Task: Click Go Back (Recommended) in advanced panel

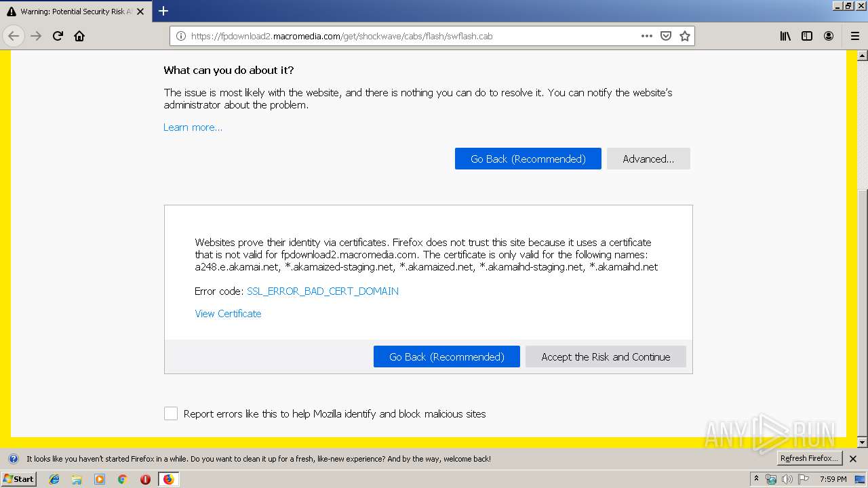Action: (x=446, y=357)
